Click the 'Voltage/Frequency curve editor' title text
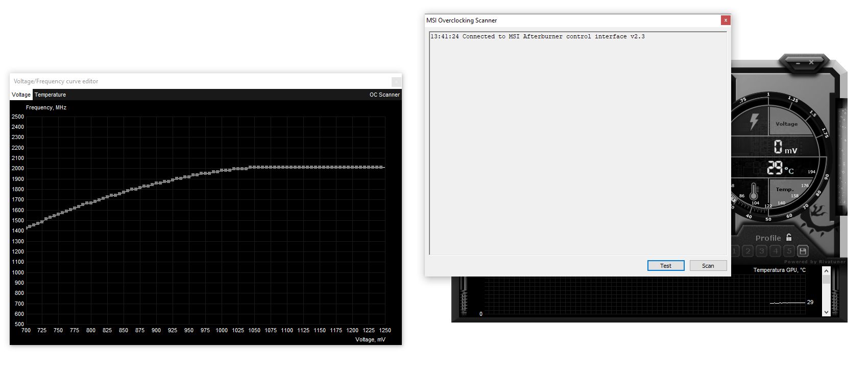Image resolution: width=868 pixels, height=368 pixels. (x=56, y=81)
